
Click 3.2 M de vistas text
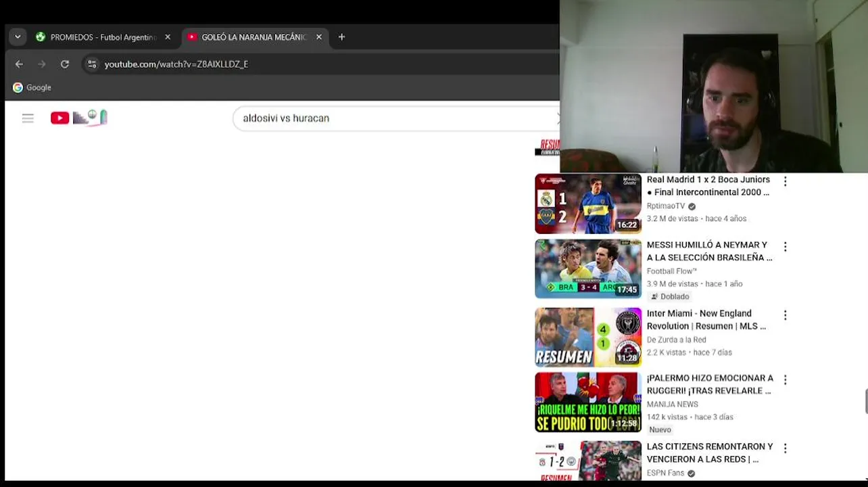672,218
